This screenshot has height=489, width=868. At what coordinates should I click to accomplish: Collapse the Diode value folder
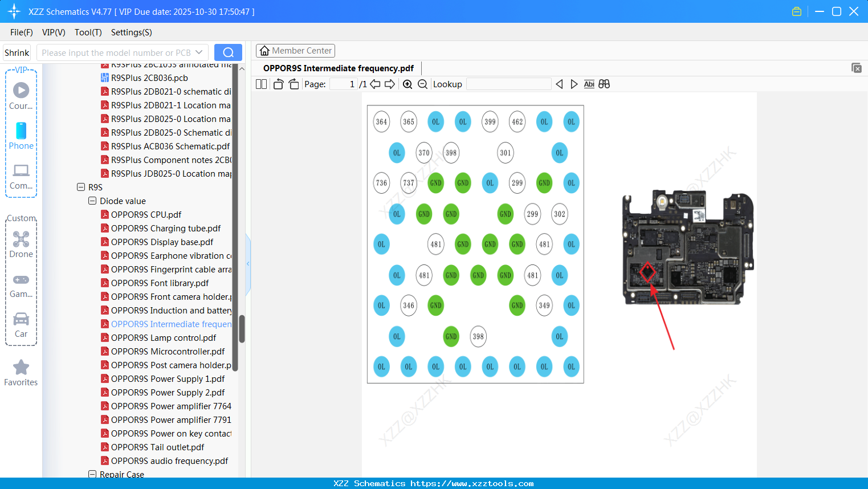point(92,201)
